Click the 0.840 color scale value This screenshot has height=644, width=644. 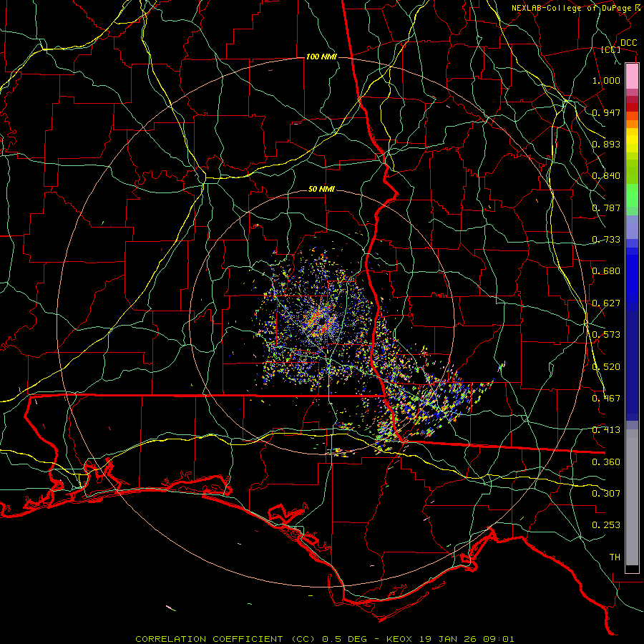tap(606, 176)
